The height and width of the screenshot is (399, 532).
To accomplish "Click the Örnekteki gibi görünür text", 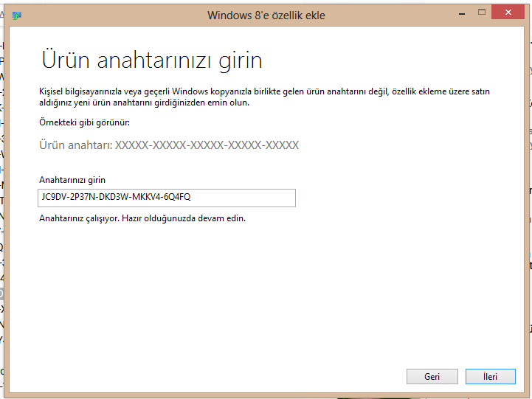I will click(x=84, y=122).
